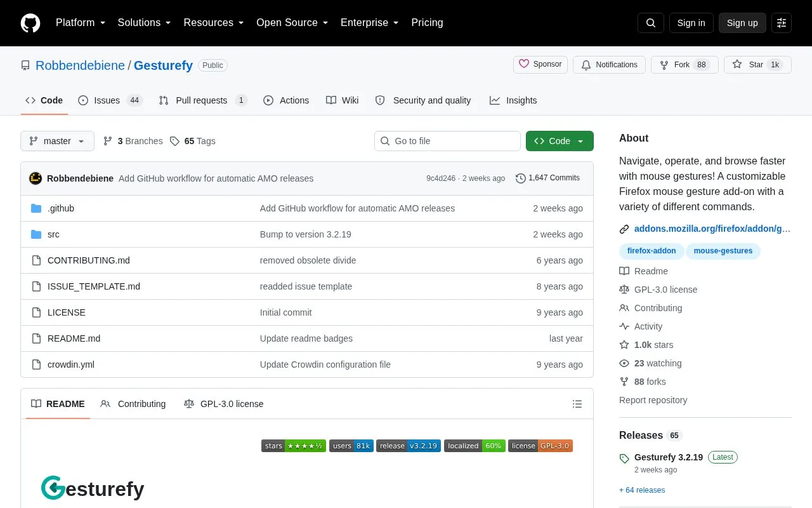Expand the Resources menu
Viewport: 812px width, 508px height.
point(214,23)
